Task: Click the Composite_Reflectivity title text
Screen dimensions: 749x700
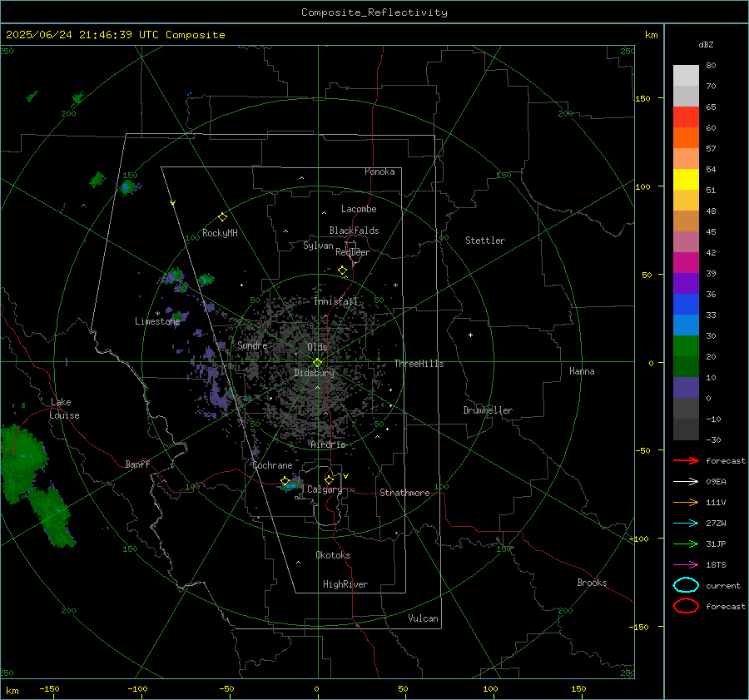Action: (x=374, y=12)
